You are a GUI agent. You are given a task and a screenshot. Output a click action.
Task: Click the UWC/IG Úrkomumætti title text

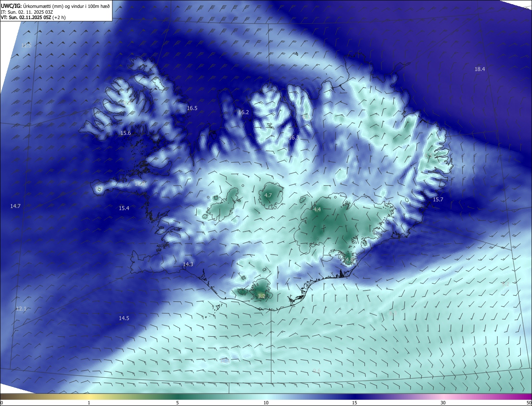[55, 6]
